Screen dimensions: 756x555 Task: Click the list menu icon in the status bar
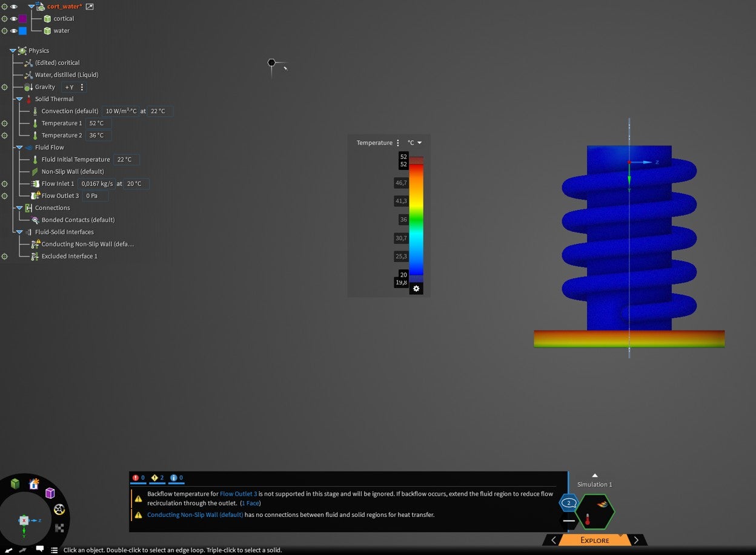pos(55,550)
